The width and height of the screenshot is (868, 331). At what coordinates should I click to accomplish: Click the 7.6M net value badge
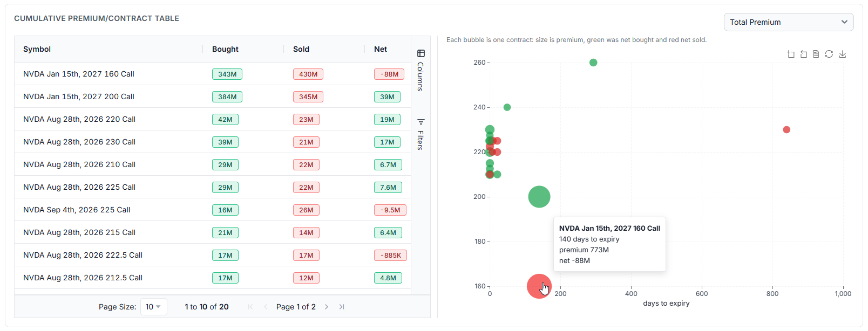(388, 188)
